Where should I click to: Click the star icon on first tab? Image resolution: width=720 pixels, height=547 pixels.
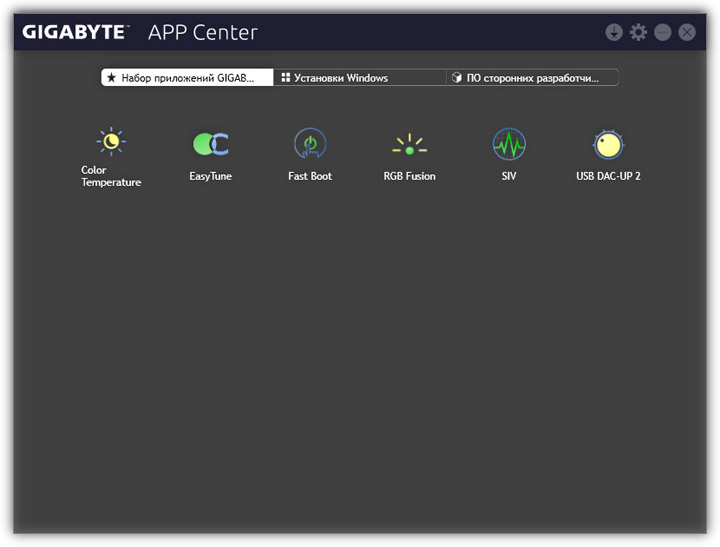111,77
